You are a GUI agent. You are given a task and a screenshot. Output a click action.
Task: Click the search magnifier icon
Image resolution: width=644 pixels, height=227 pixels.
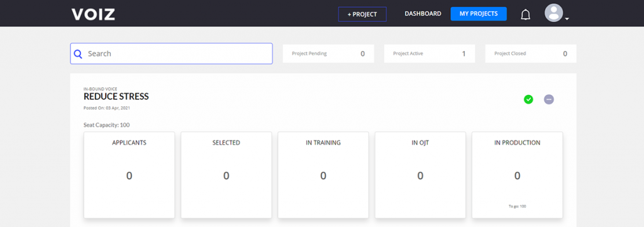tap(78, 54)
